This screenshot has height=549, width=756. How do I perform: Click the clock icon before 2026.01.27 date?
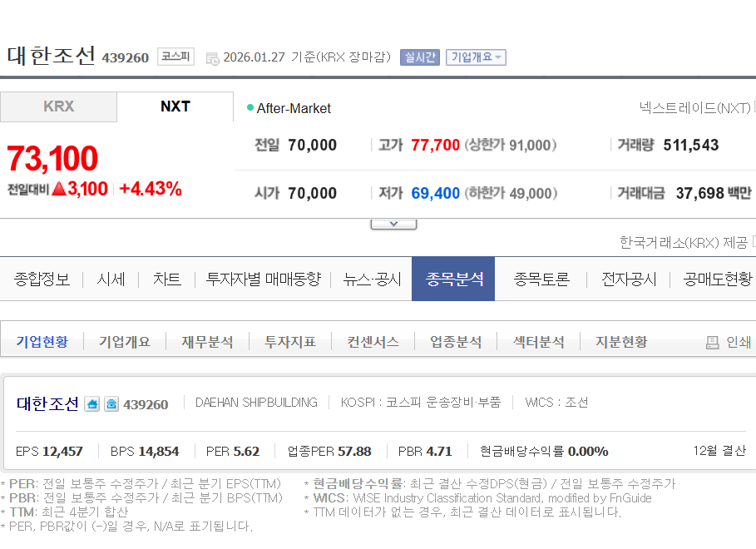pos(212,58)
